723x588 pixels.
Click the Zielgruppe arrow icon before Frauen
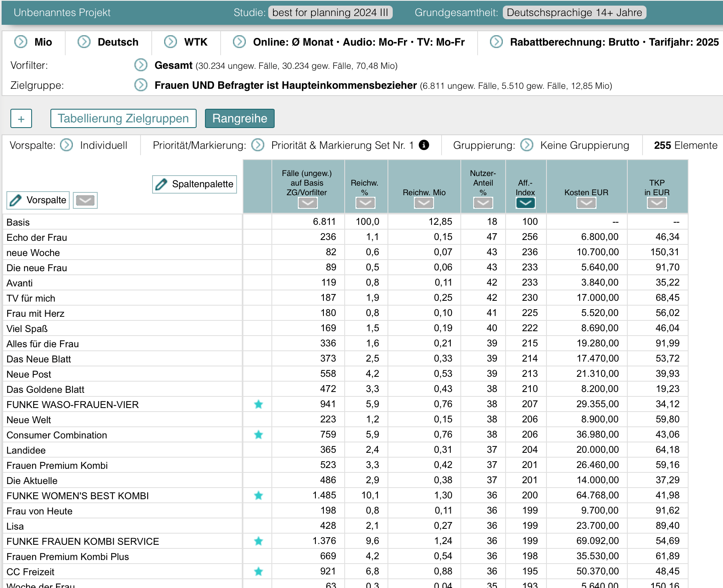[x=141, y=85]
